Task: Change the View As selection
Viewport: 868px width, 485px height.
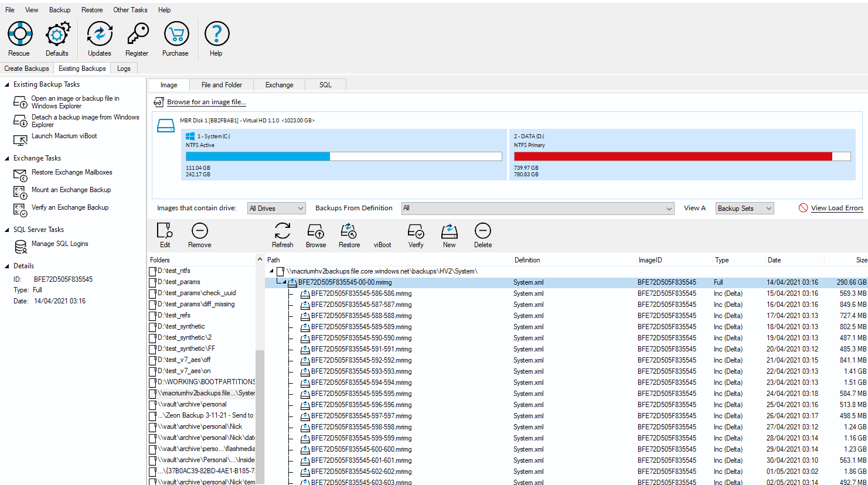Action: pyautogui.click(x=744, y=208)
